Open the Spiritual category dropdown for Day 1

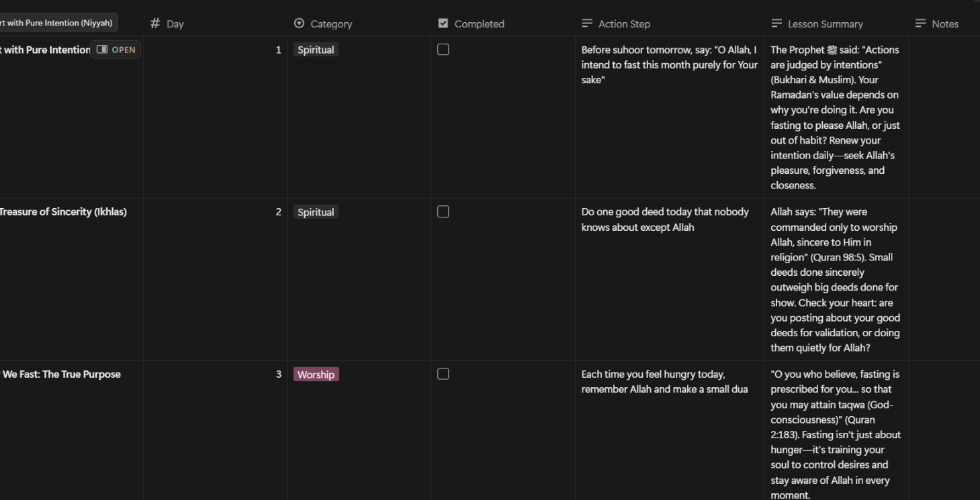[x=316, y=50]
